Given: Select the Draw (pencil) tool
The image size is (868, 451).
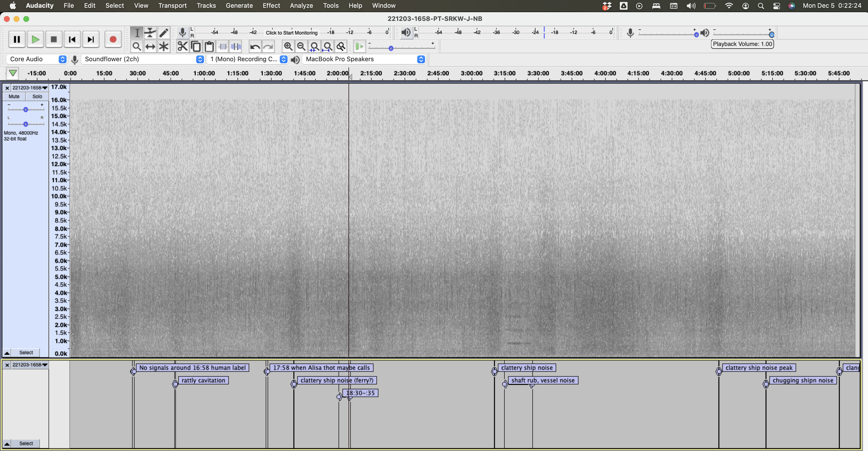Looking at the screenshot, I should (164, 33).
